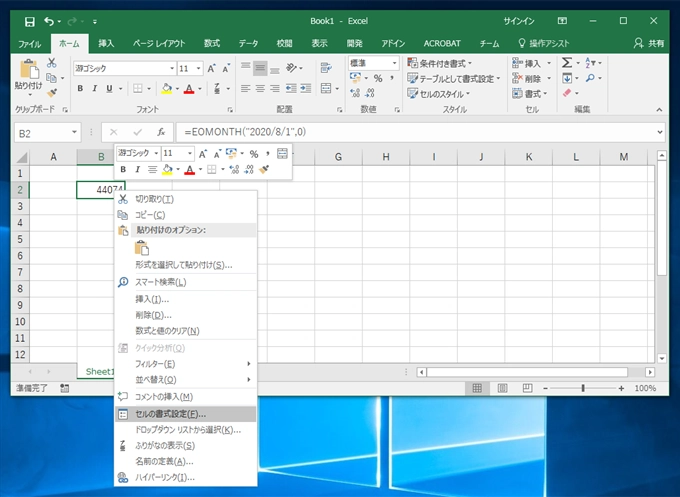Viewport: 680px width, 497px height.
Task: Toggle left text alignment in ribbon
Action: point(245,88)
